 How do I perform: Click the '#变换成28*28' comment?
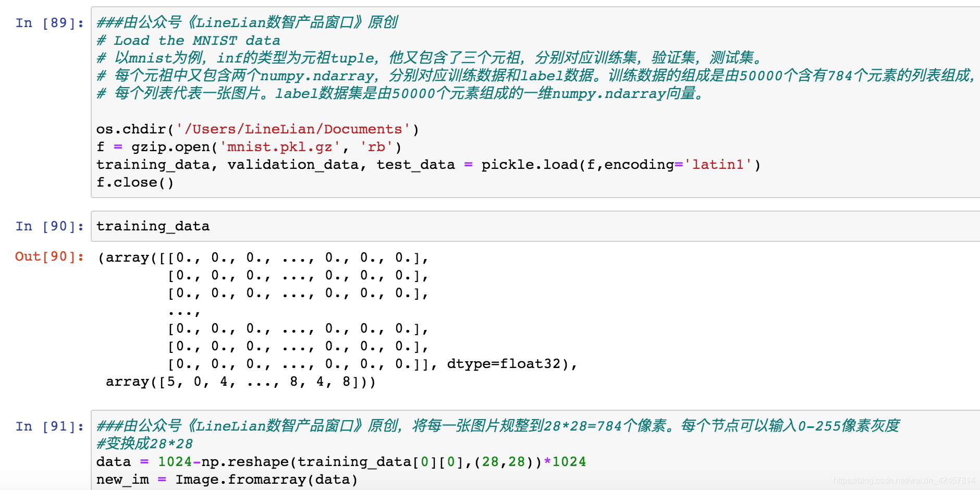pyautogui.click(x=145, y=444)
